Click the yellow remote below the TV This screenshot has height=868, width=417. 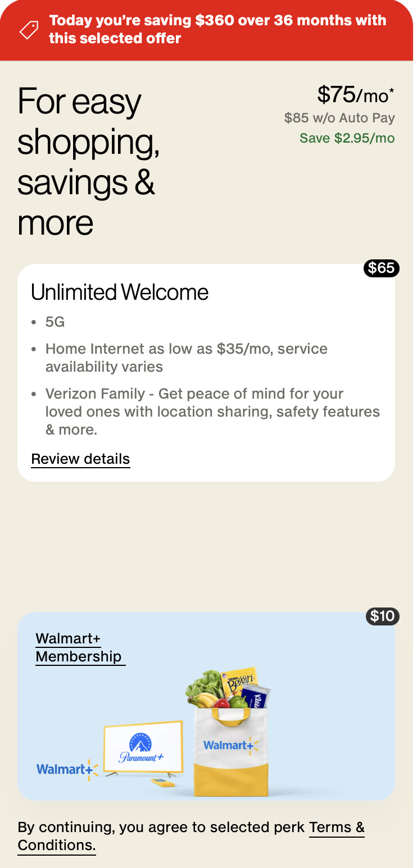pyautogui.click(x=163, y=782)
